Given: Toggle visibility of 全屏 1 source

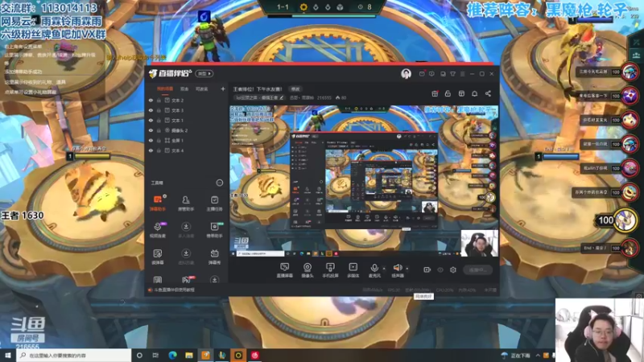Looking at the screenshot, I should 151,140.
